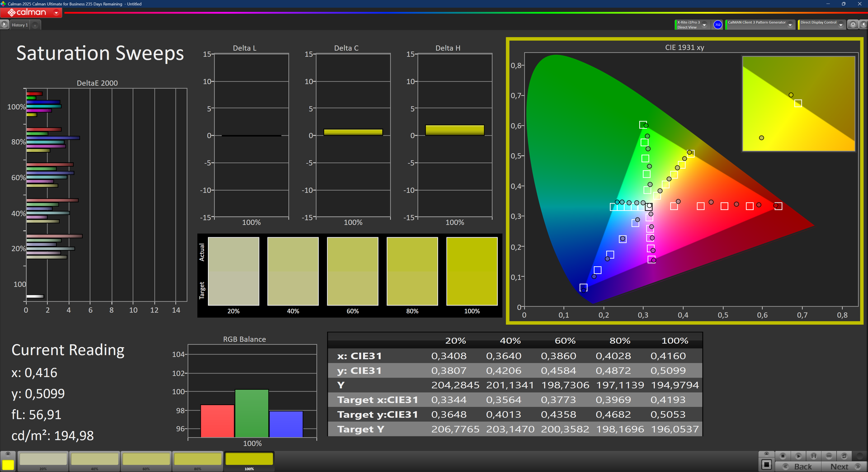This screenshot has width=868, height=472.
Task: Click the Saturation Sweeps heading
Action: 100,53
